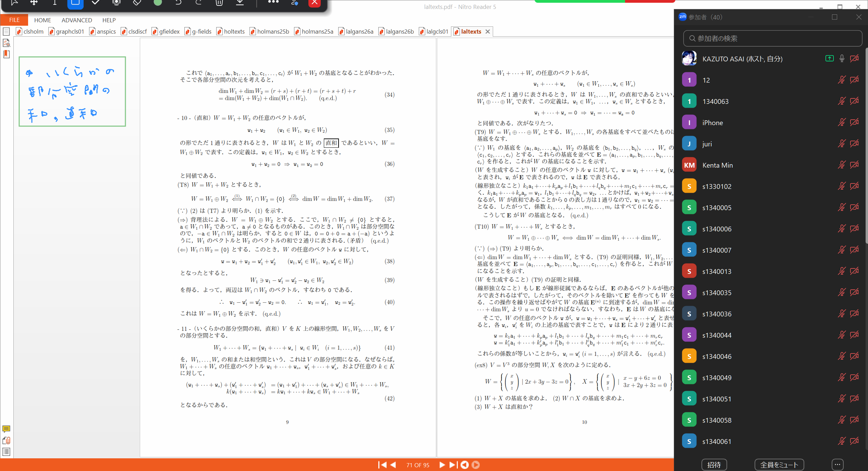Click the participant search field in Zoom
Screen dimensions: 868x471
tap(772, 38)
